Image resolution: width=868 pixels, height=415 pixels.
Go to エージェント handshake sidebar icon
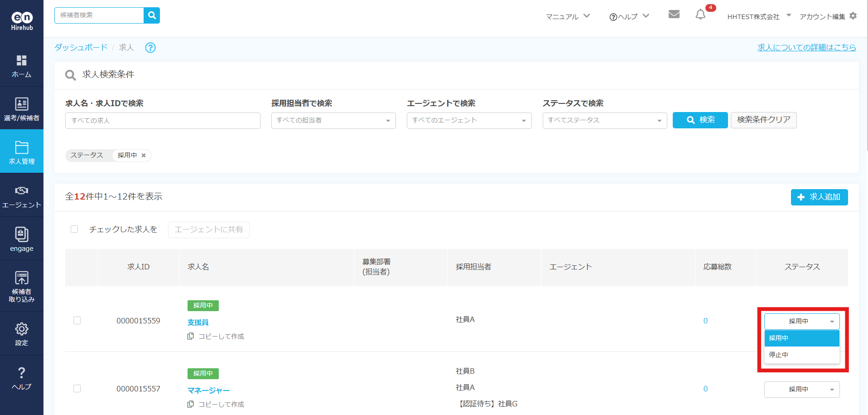(x=22, y=196)
